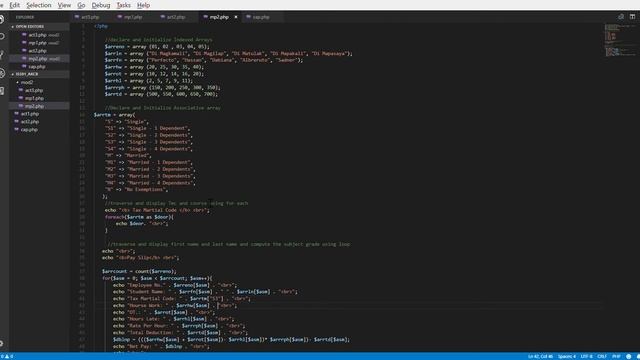The image size is (640, 360).
Task: Open the Tasks menu
Action: tap(124, 5)
